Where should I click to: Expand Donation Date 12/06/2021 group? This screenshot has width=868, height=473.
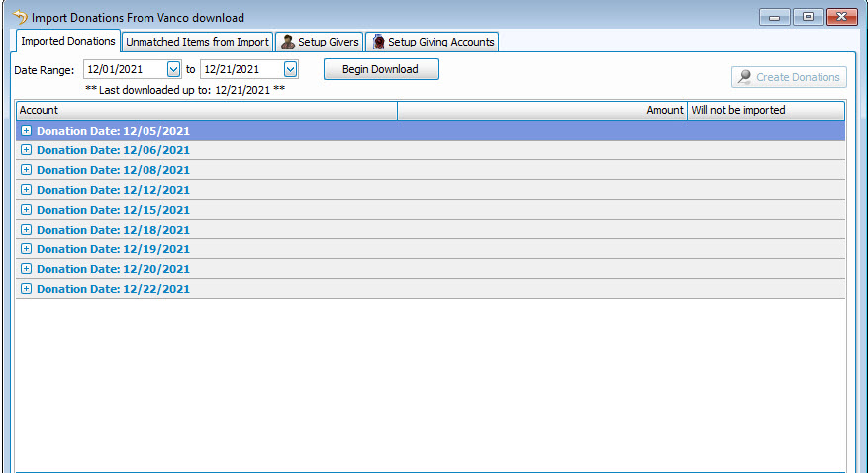coord(26,150)
